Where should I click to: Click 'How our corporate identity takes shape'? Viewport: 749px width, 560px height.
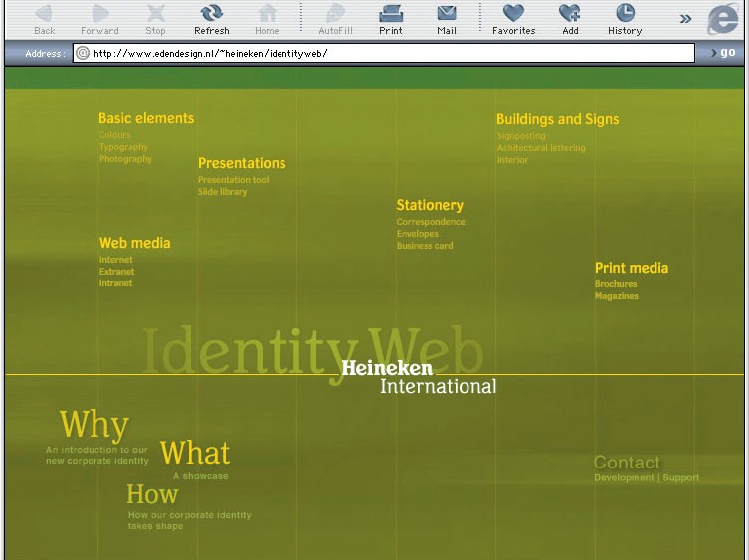tap(189, 520)
